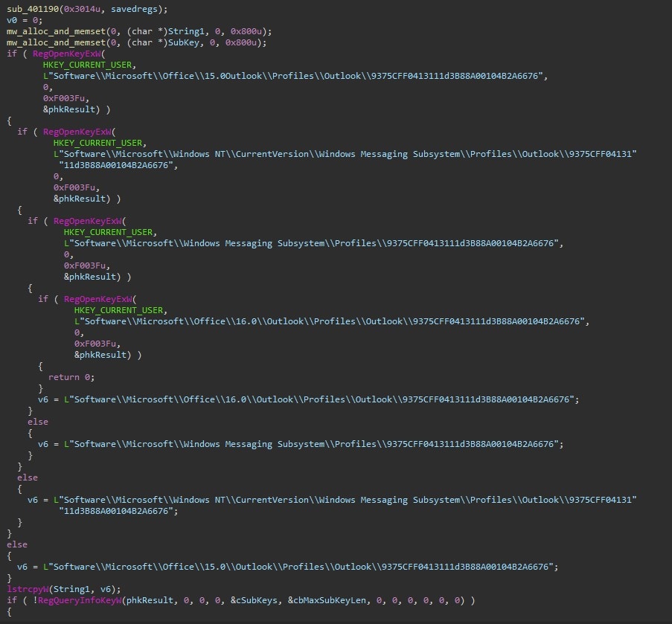This screenshot has width=672, height=624.
Task: Click the savedregs argument
Action: point(134,9)
